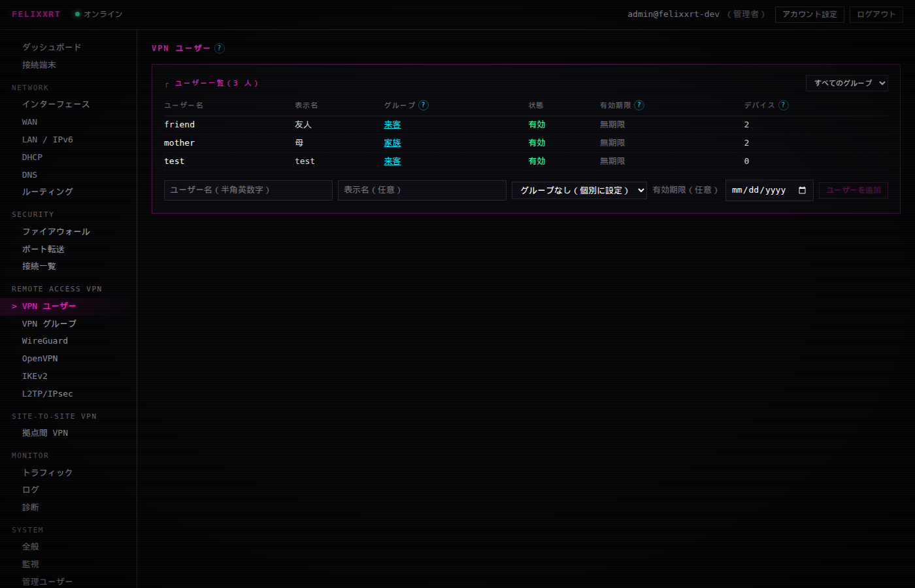Click the 表示名（任意） input field
Viewport: 915px width, 588px height.
click(x=422, y=190)
